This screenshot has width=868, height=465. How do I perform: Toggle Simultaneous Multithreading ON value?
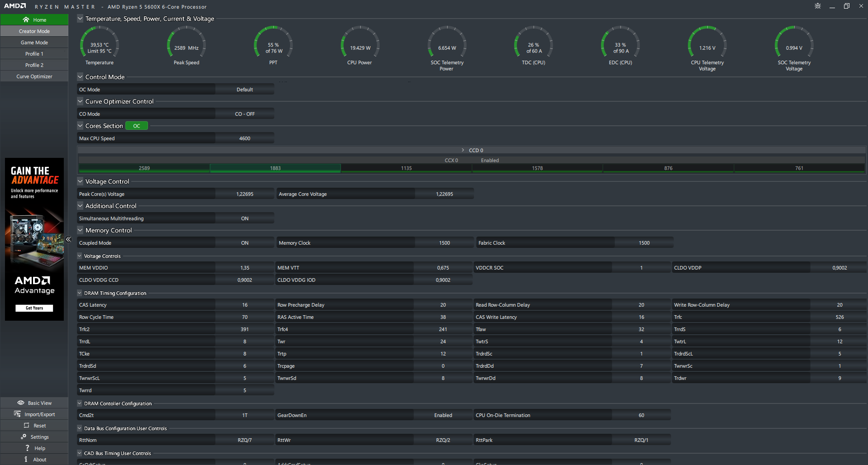(x=244, y=218)
